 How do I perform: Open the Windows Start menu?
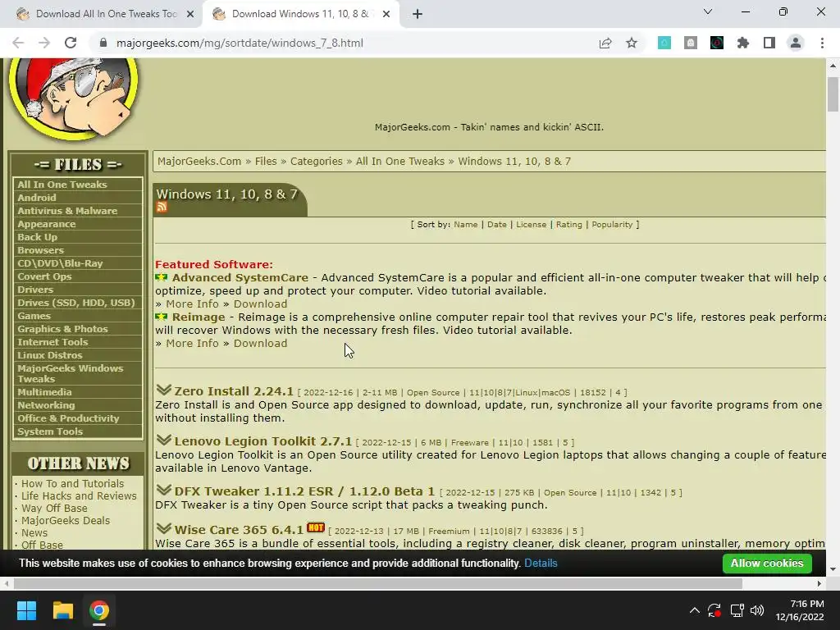coord(26,610)
